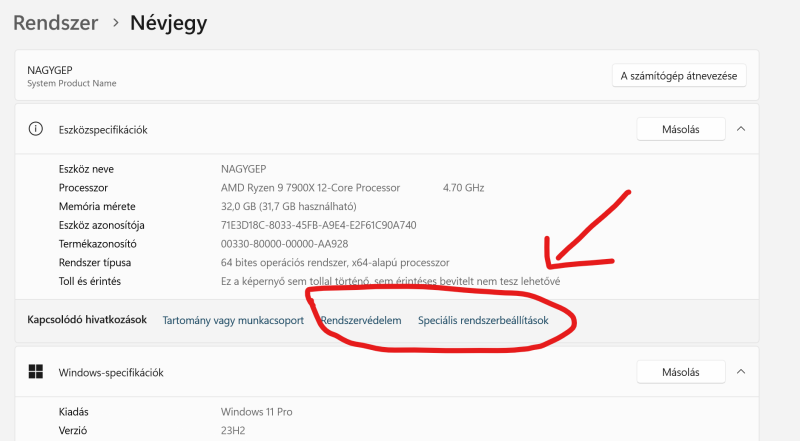
Task: Select 64 bites operációs rendszer value
Action: [x=335, y=262]
